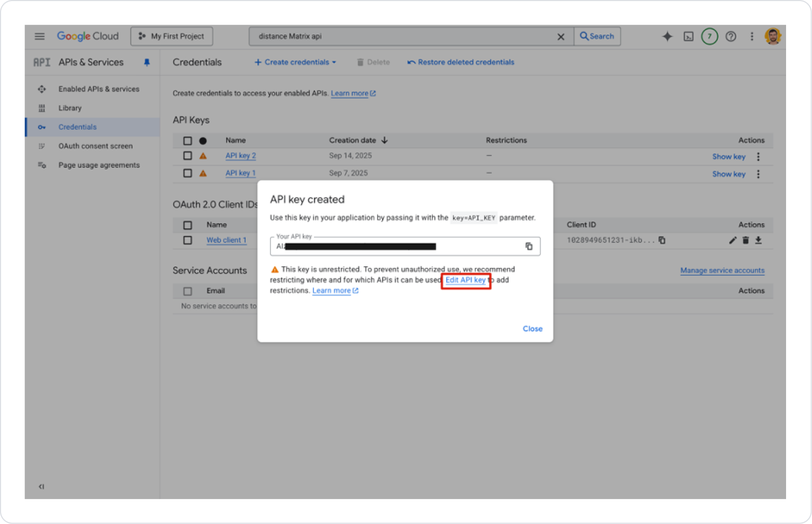Sort by Creation date arrow
Image resolution: width=812 pixels, height=524 pixels.
(x=384, y=140)
